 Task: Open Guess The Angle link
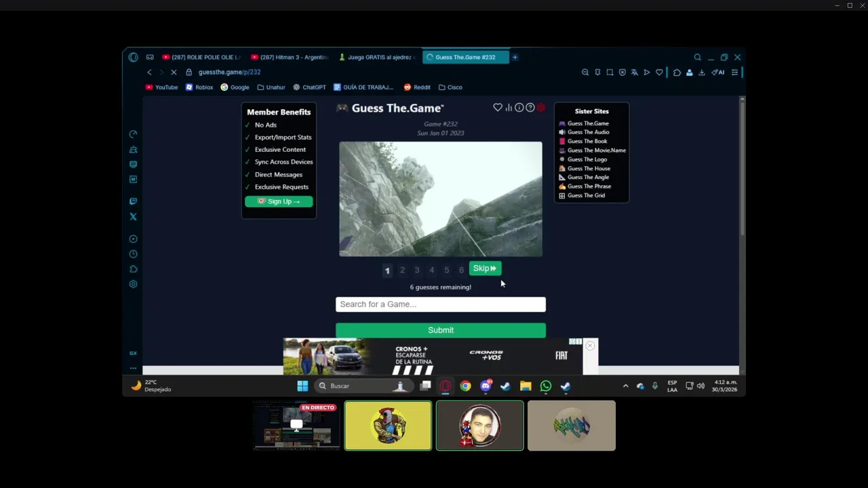tap(584, 177)
